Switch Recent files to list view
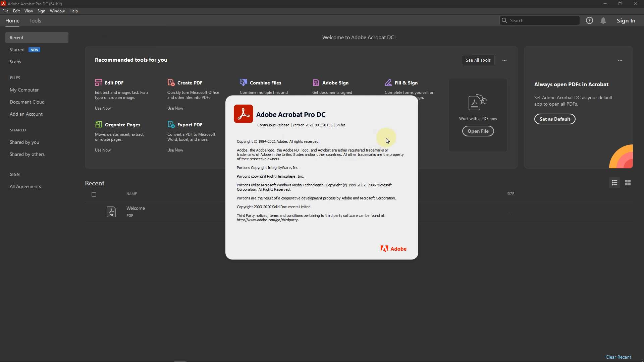The width and height of the screenshot is (644, 362). (x=614, y=183)
